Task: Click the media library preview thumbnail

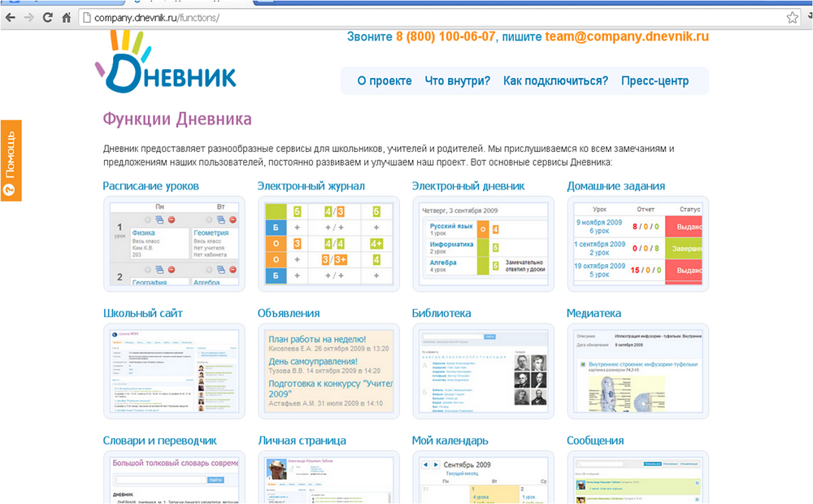Action: coord(637,371)
